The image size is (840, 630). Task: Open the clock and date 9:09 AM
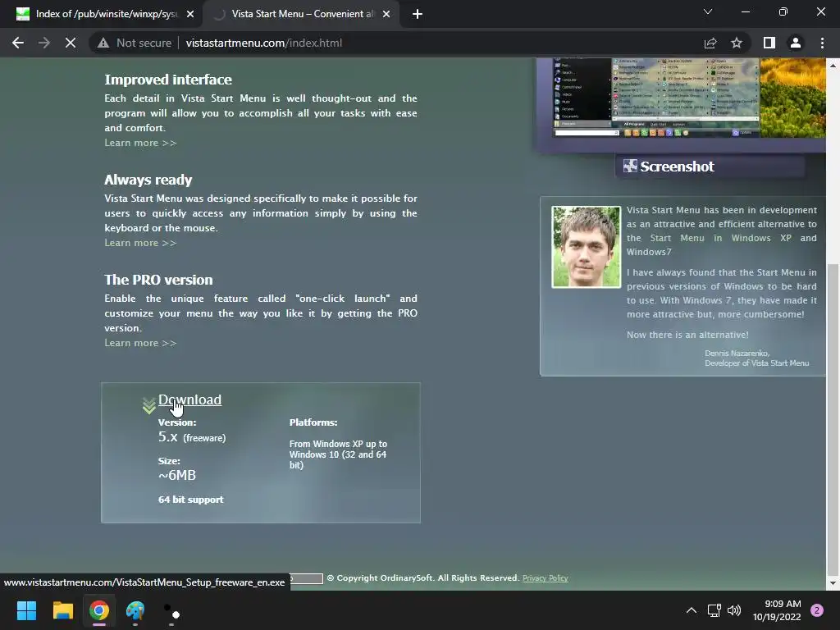(777, 610)
